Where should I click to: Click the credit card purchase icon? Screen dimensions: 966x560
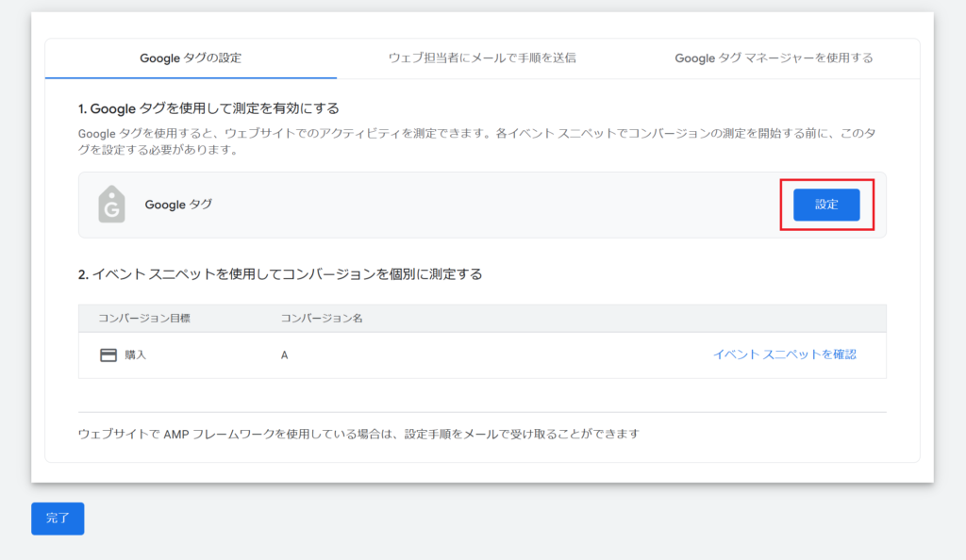(x=108, y=355)
